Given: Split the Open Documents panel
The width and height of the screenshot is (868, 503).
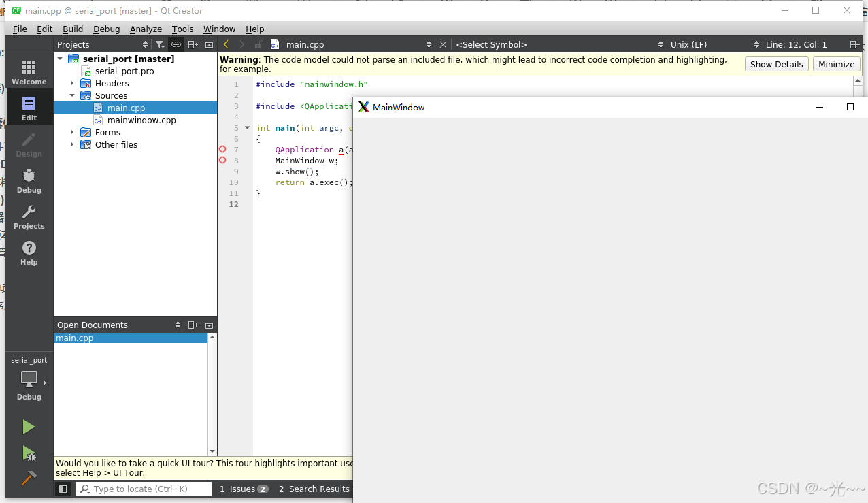Looking at the screenshot, I should click(x=193, y=325).
